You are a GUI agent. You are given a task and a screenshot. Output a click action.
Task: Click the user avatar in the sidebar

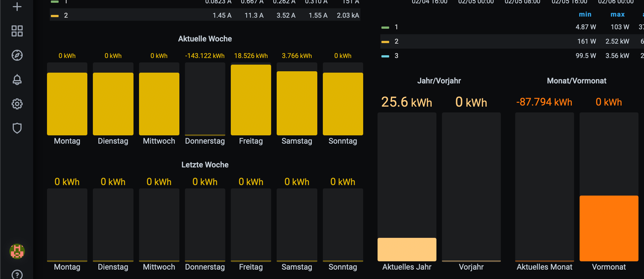17,251
